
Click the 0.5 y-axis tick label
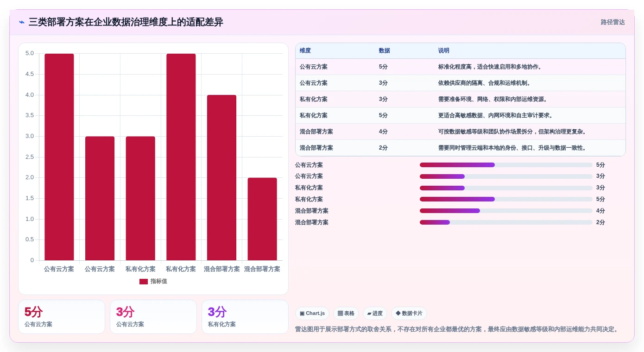pyautogui.click(x=30, y=239)
